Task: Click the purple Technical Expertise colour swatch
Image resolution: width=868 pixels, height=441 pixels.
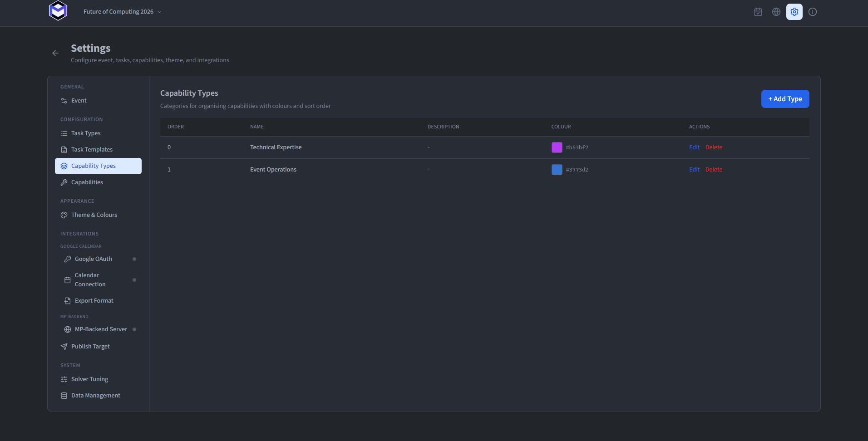Action: point(557,147)
